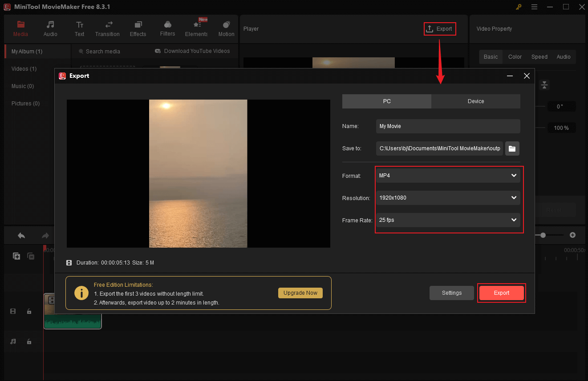Open the Filters panel
The image size is (588, 381).
(x=167, y=28)
